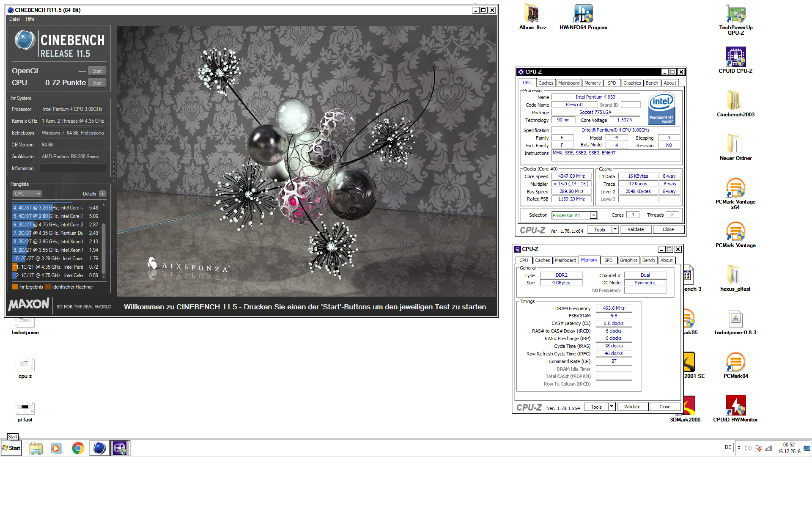
Task: Launch CPUID HWMonitor shortcut
Action: tap(735, 409)
